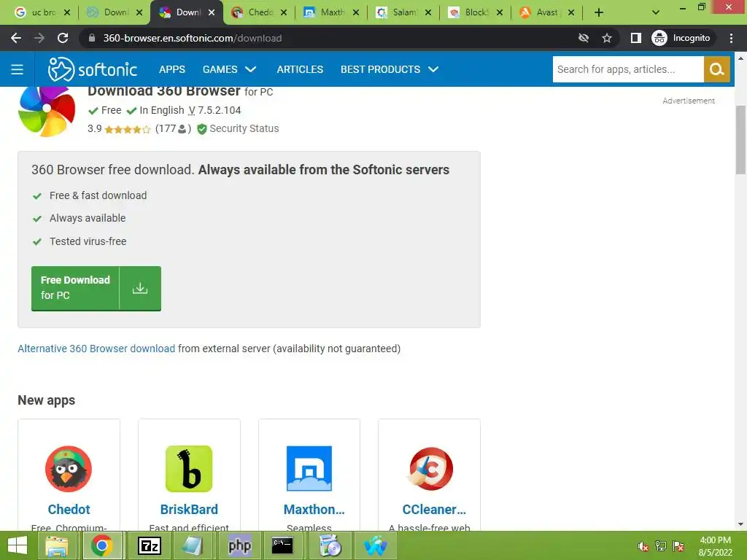Open the Chedot app icon
Image resolution: width=747 pixels, height=560 pixels.
tap(69, 469)
